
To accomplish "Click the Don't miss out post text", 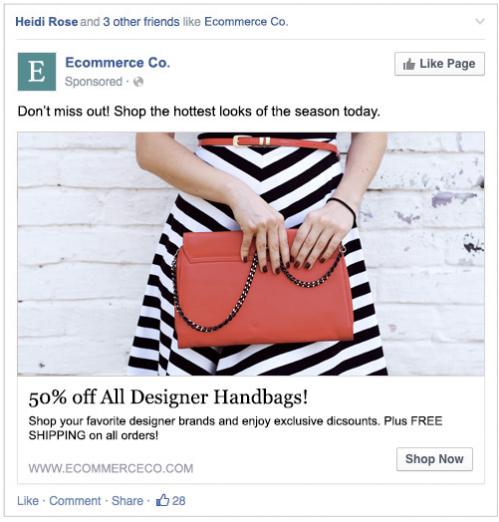I will click(199, 111).
